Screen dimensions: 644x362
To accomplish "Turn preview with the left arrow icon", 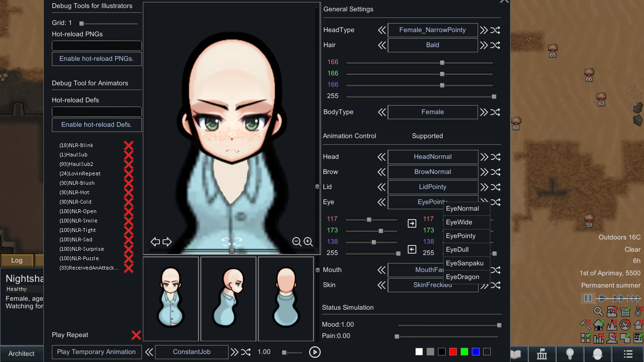I will click(156, 242).
